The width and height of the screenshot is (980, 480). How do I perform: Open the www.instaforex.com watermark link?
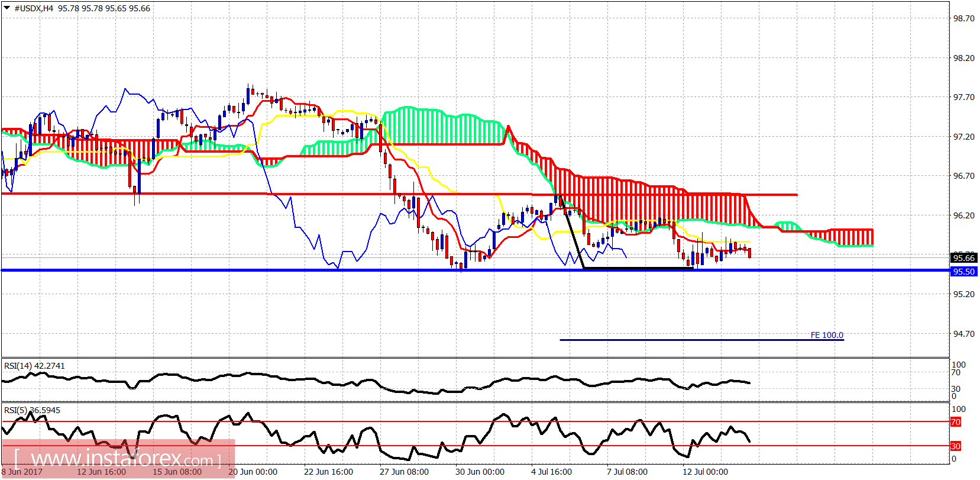(118, 459)
